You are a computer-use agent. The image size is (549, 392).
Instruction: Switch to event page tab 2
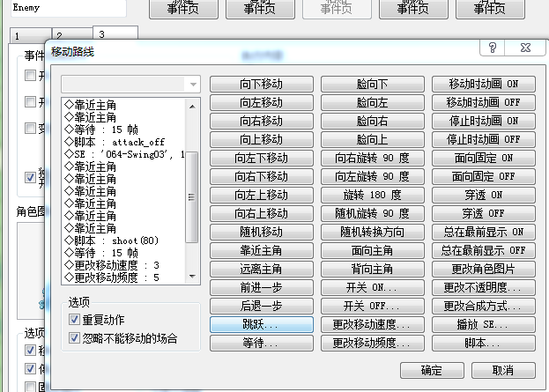(72, 35)
